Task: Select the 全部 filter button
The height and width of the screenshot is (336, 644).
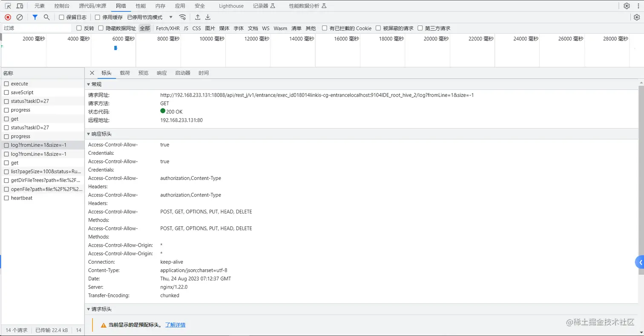Action: pos(145,28)
